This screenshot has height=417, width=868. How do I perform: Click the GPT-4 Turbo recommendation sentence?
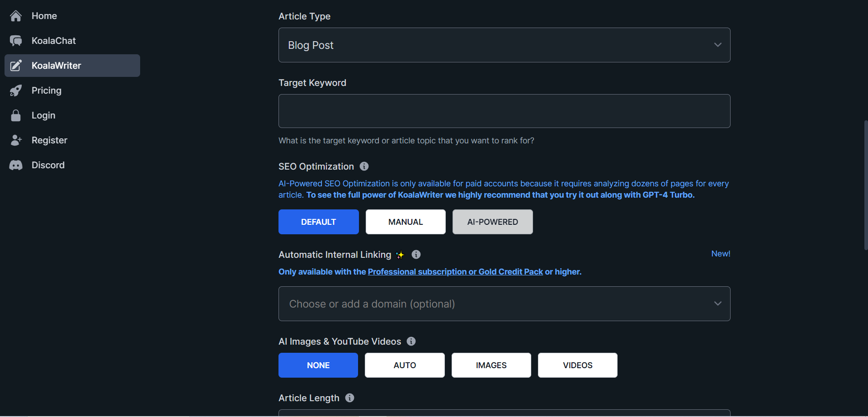click(500, 195)
